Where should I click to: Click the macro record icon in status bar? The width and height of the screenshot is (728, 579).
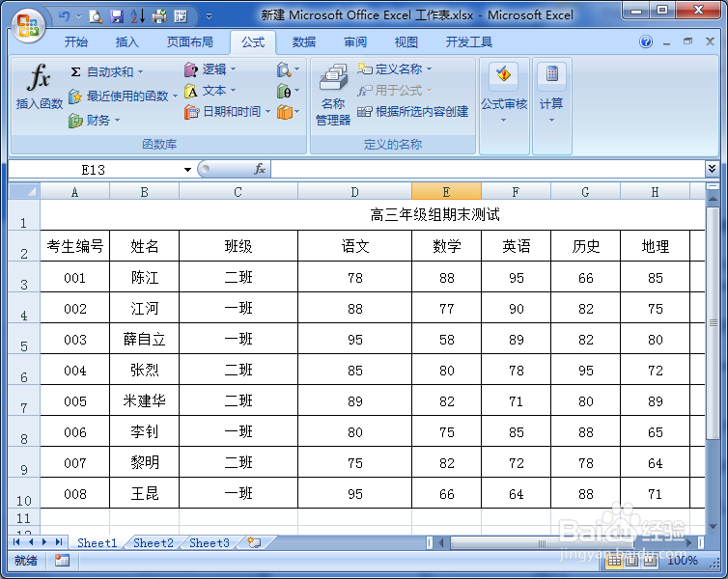[x=62, y=560]
